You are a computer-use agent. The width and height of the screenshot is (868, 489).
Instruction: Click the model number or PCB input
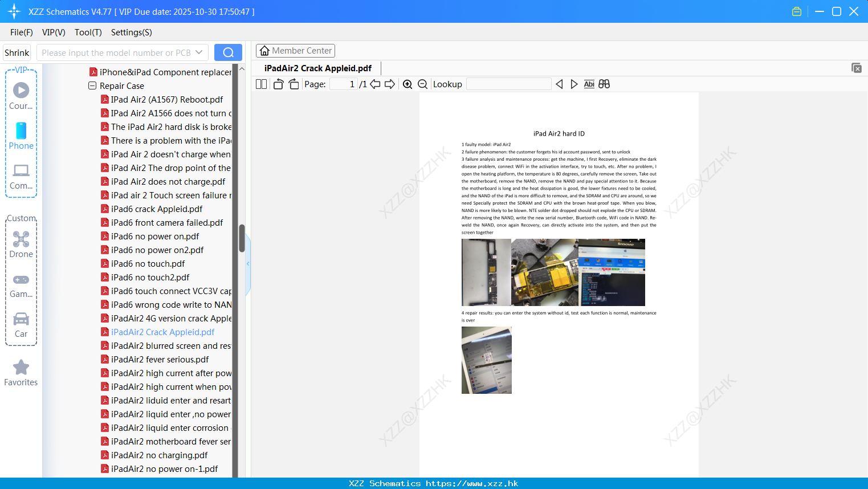pyautogui.click(x=116, y=52)
